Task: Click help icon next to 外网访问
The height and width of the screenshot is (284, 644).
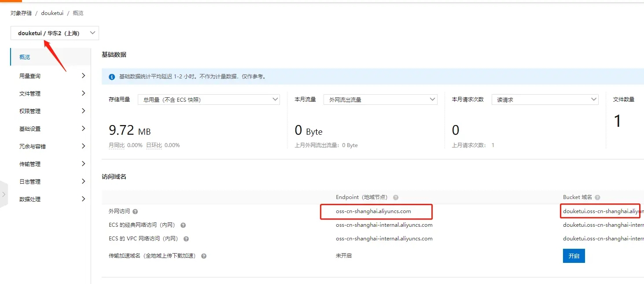Action: tap(135, 212)
